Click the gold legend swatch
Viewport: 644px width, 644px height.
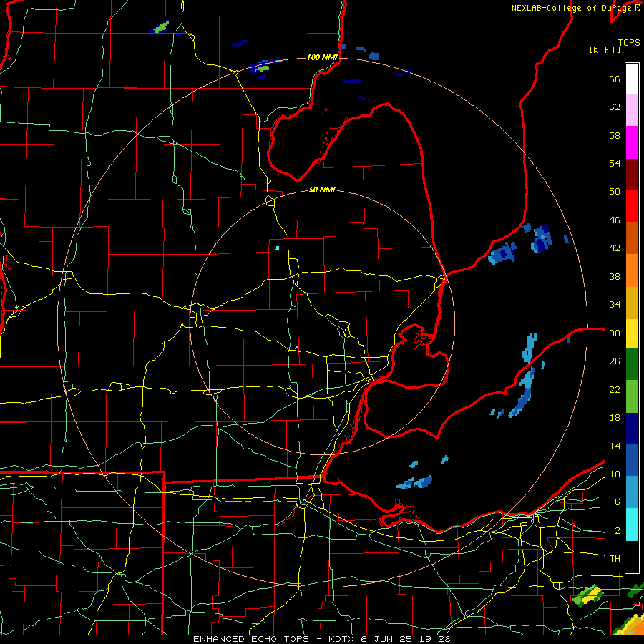click(x=632, y=303)
